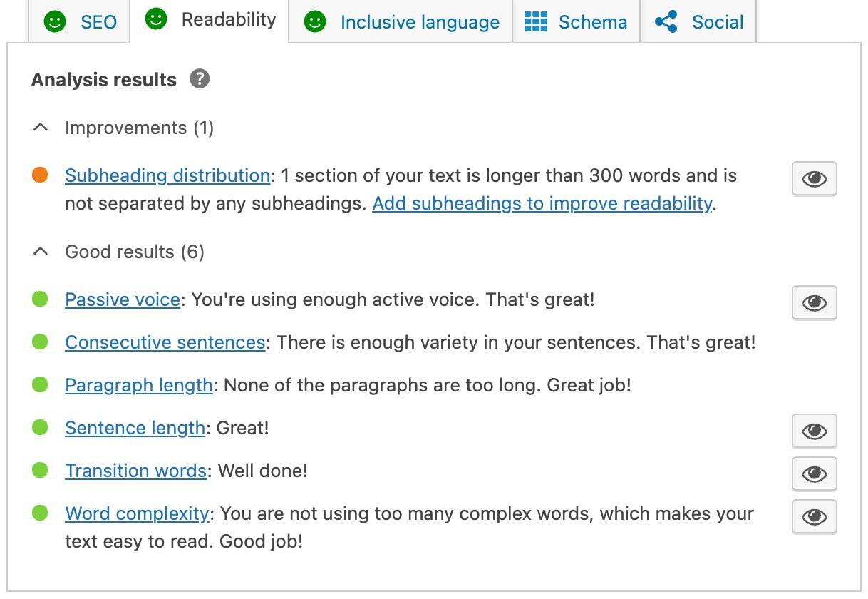
Task: Click the green bullet beside Paragraph length
Action: pyautogui.click(x=40, y=385)
